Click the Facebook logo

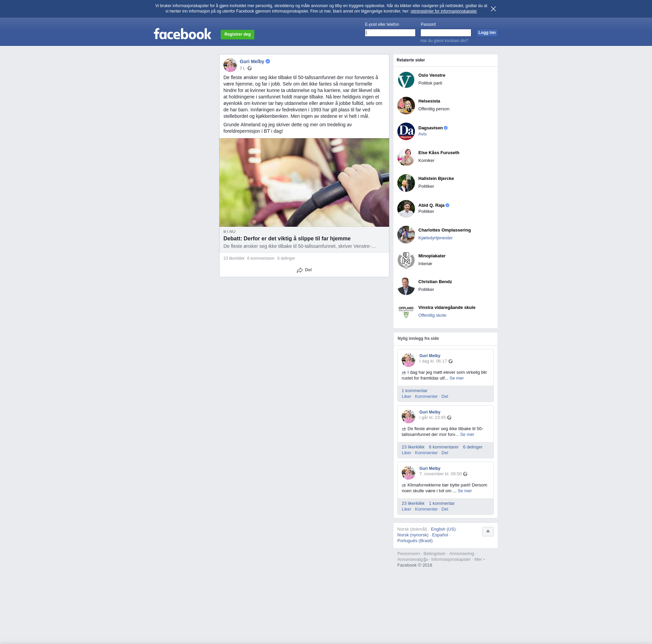pyautogui.click(x=182, y=34)
